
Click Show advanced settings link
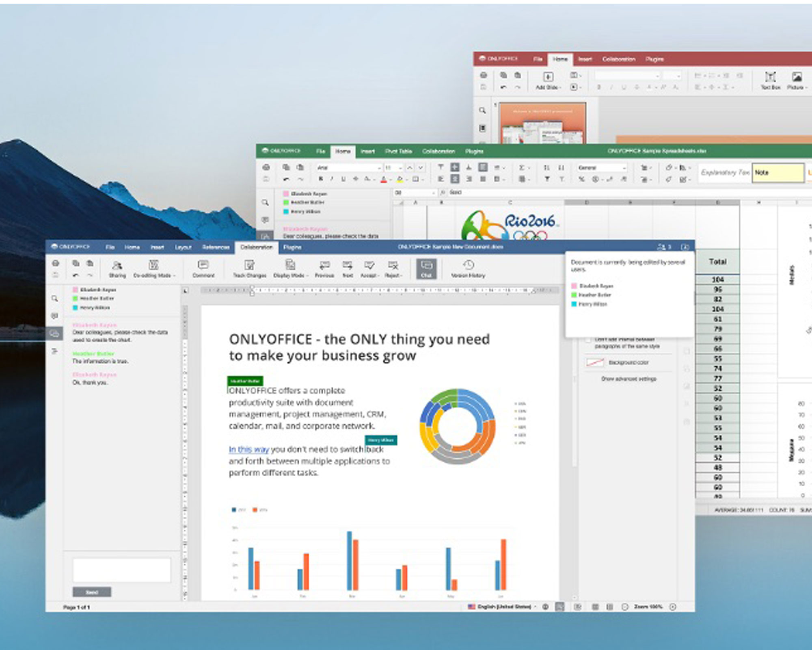[628, 379]
